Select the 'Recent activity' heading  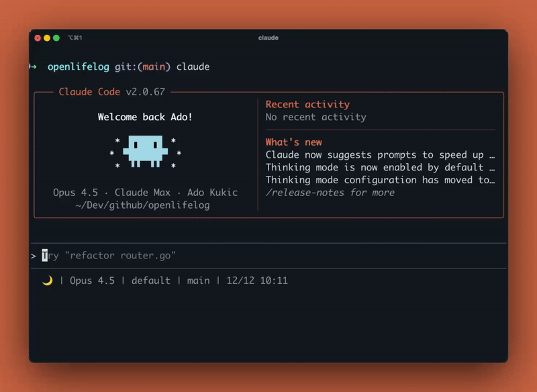pyautogui.click(x=307, y=104)
